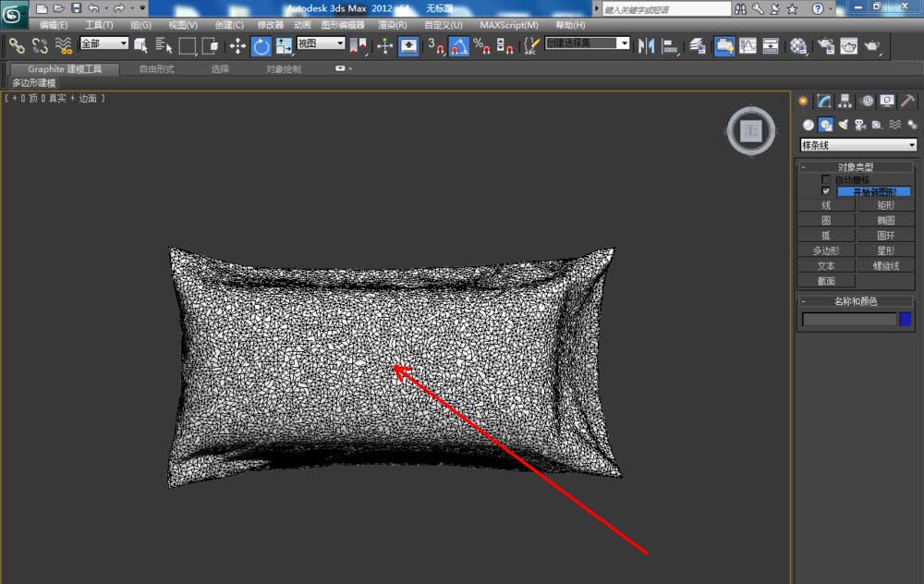Click the teapot Render Production icon
The image size is (924, 584).
click(871, 46)
